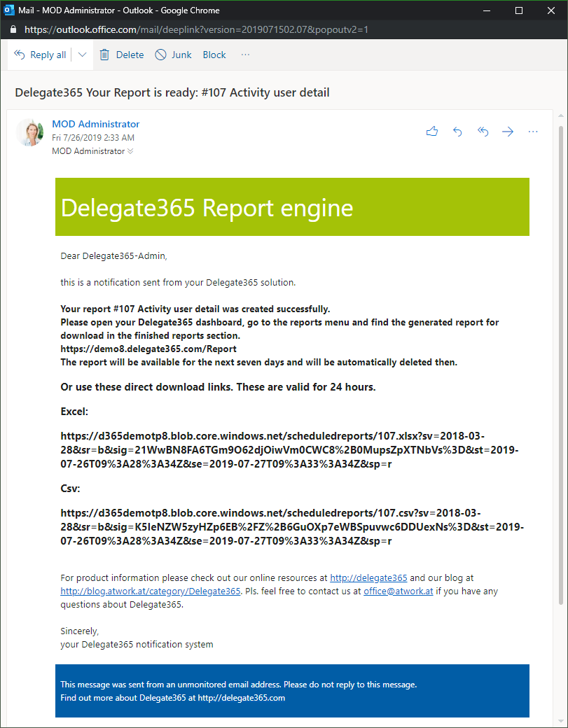
Task: Click the vertical scrollbar of the message
Action: coord(560,364)
